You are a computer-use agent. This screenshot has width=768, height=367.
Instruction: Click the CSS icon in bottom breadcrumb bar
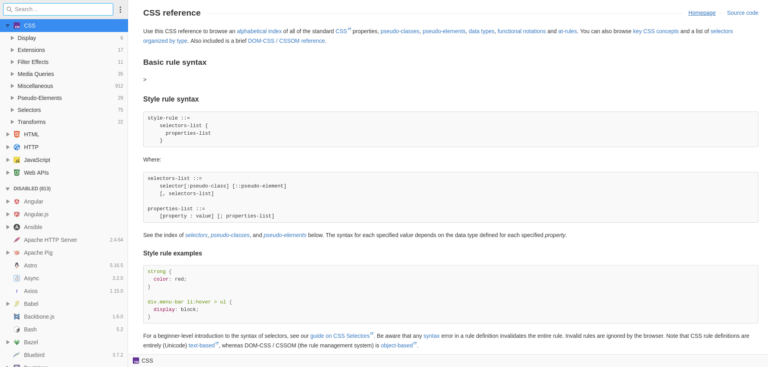tap(136, 361)
